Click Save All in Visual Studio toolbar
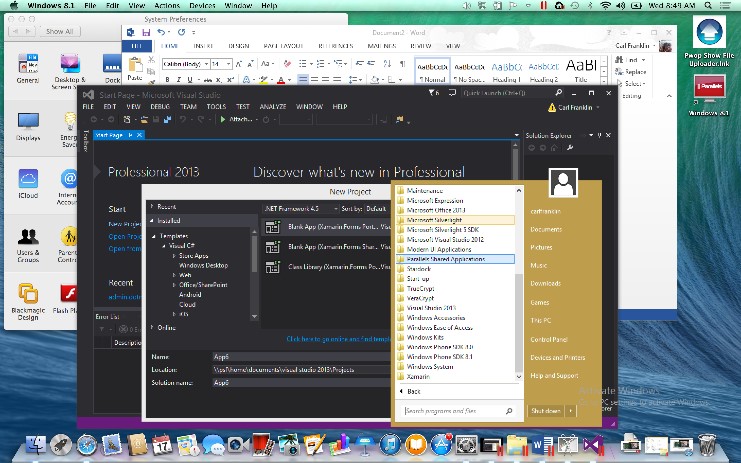This screenshot has width=741, height=463. (167, 120)
